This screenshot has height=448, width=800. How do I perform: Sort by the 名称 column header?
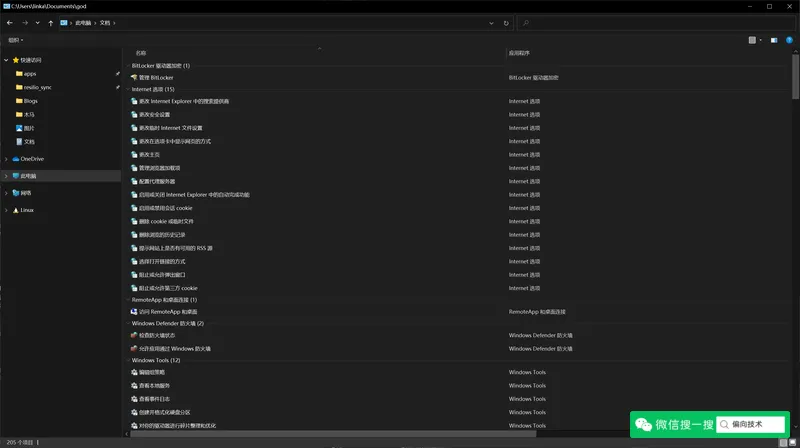pos(141,53)
